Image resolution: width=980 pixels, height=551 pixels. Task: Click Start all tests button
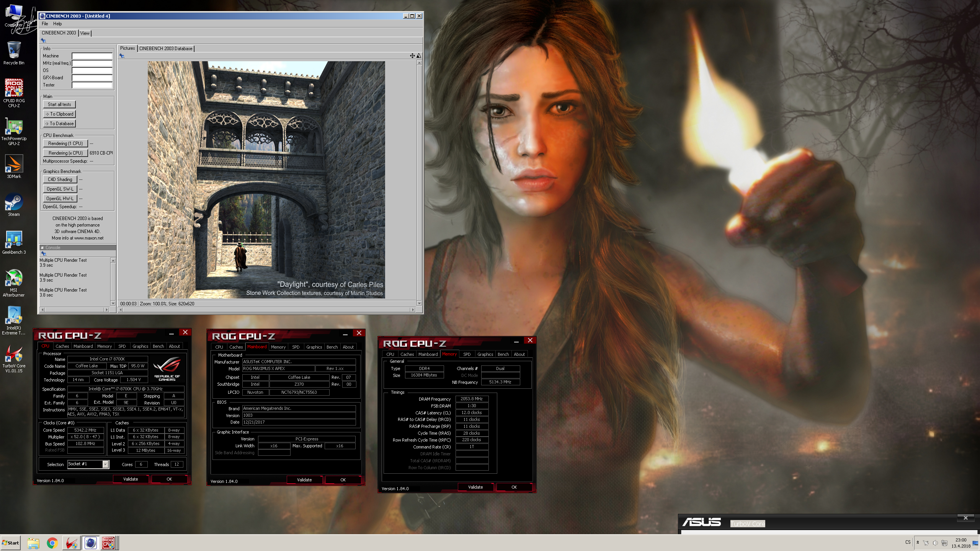click(59, 104)
